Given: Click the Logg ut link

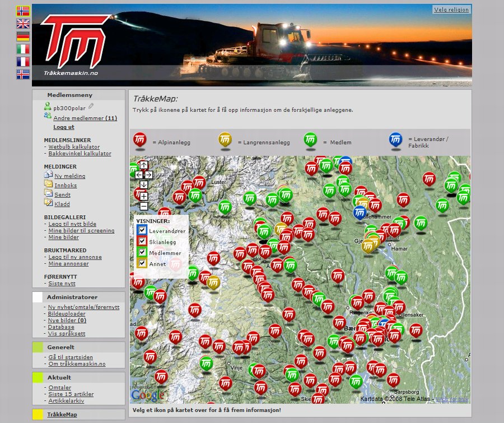Looking at the screenshot, I should pyautogui.click(x=64, y=127).
